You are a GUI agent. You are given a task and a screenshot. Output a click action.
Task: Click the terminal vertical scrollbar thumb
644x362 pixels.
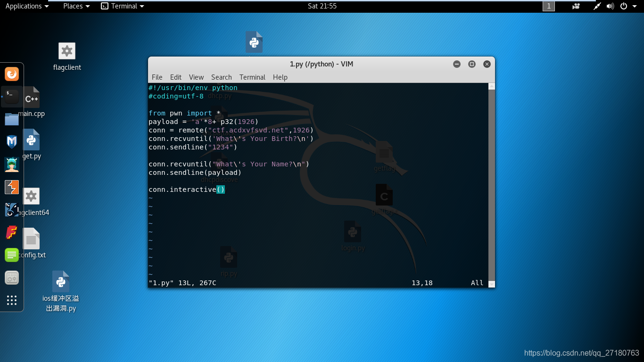coord(492,185)
